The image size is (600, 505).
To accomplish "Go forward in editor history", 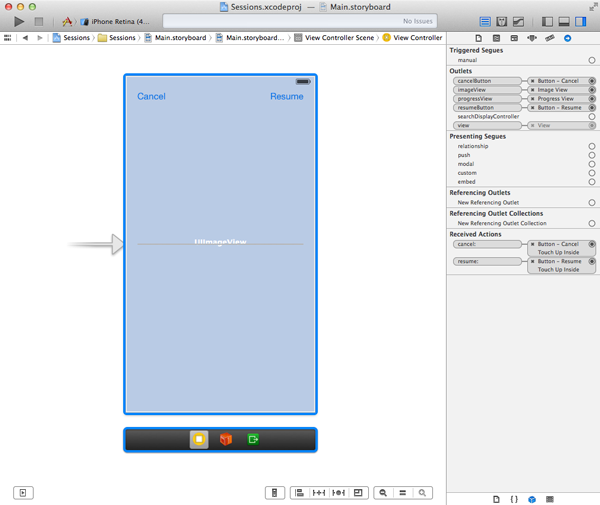I will pos(39,38).
